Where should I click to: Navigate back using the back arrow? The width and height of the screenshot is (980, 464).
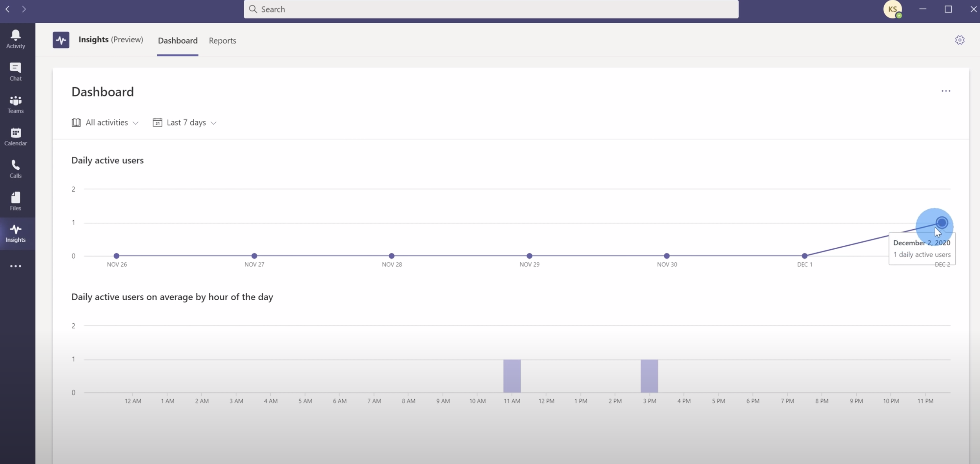tap(8, 9)
